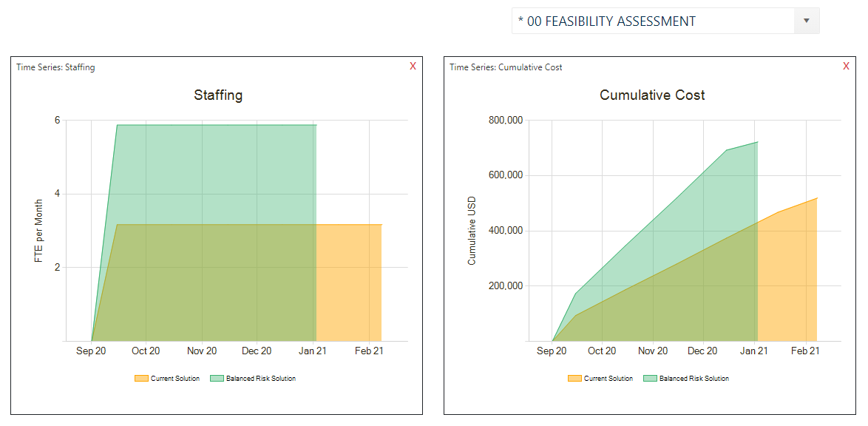Click the 'Cumulative USD' axis title
This screenshot has width=868, height=426.
coord(472,231)
